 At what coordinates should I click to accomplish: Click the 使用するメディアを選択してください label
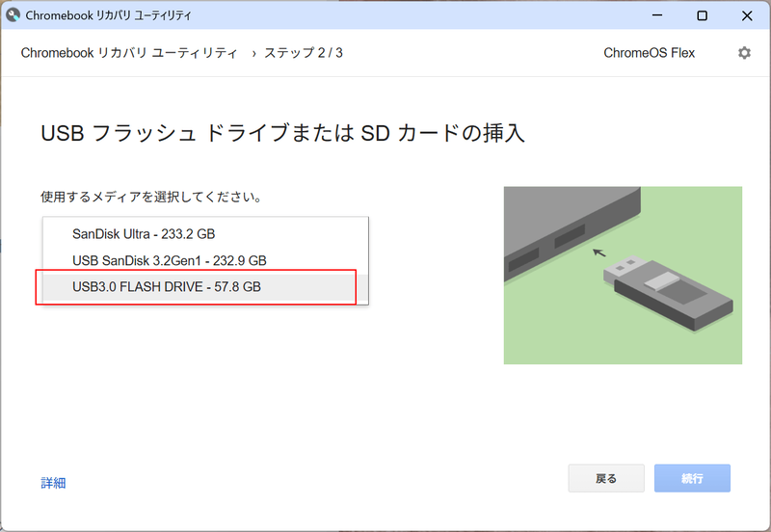click(x=151, y=198)
